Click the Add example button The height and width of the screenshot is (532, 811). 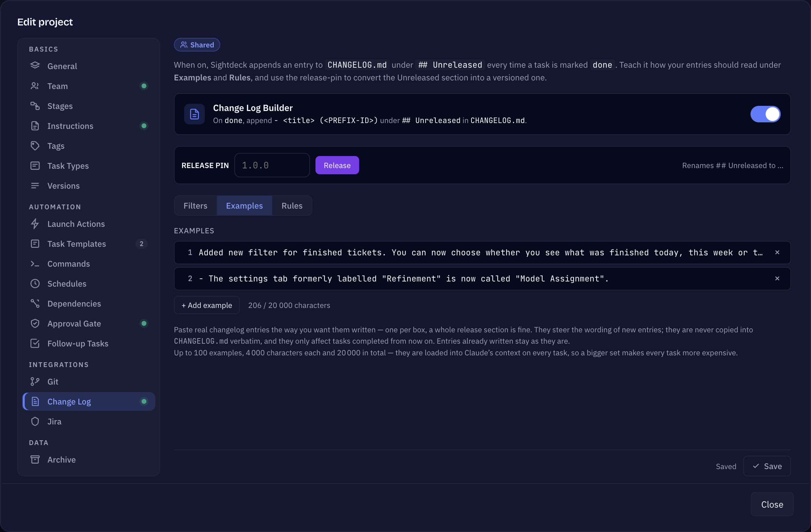pyautogui.click(x=207, y=305)
